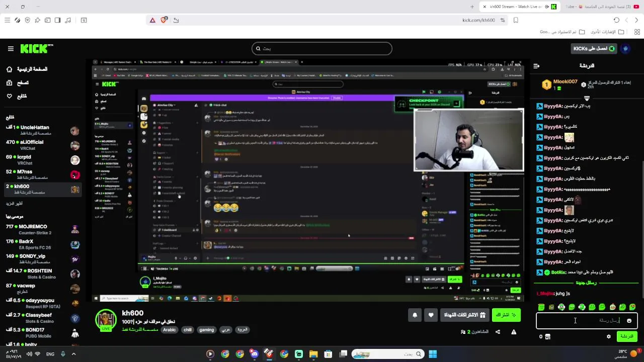Open the following sidebar link with heart
This screenshot has width=644, height=362.
click(x=17, y=96)
